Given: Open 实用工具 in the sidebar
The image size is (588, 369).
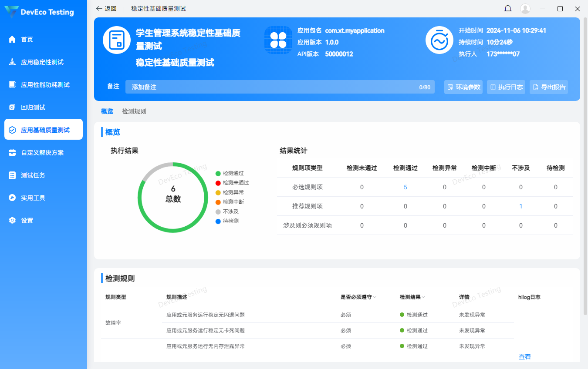Looking at the screenshot, I should click(44, 198).
